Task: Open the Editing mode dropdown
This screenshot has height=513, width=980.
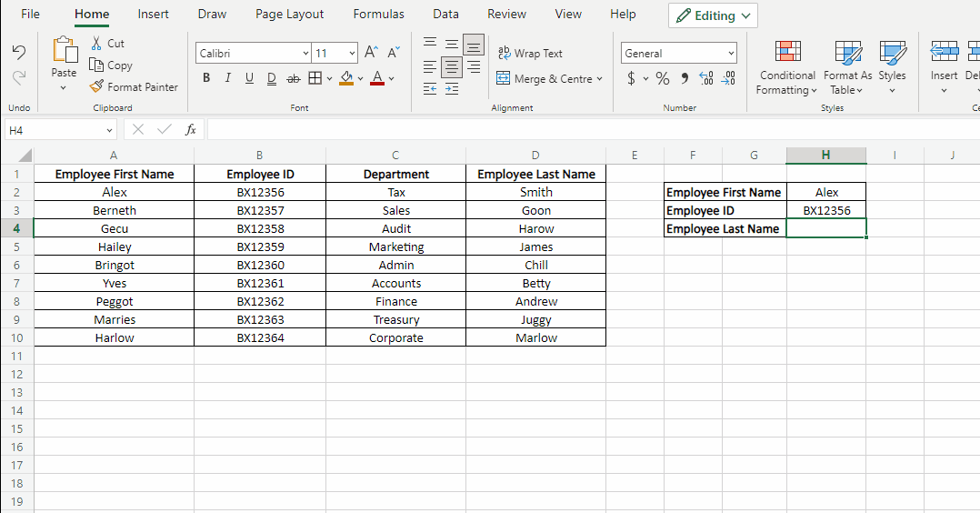Action: click(x=713, y=15)
